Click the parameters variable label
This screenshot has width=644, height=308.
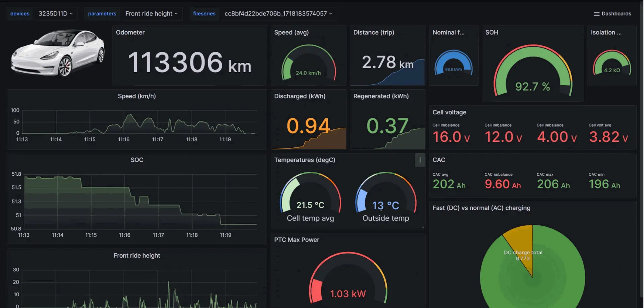(x=102, y=14)
